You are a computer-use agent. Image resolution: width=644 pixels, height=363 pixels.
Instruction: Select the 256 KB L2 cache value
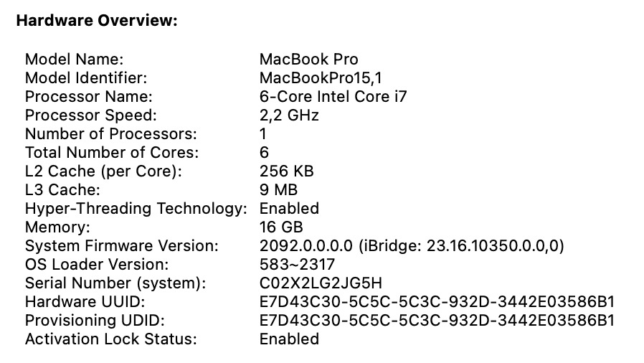click(286, 171)
